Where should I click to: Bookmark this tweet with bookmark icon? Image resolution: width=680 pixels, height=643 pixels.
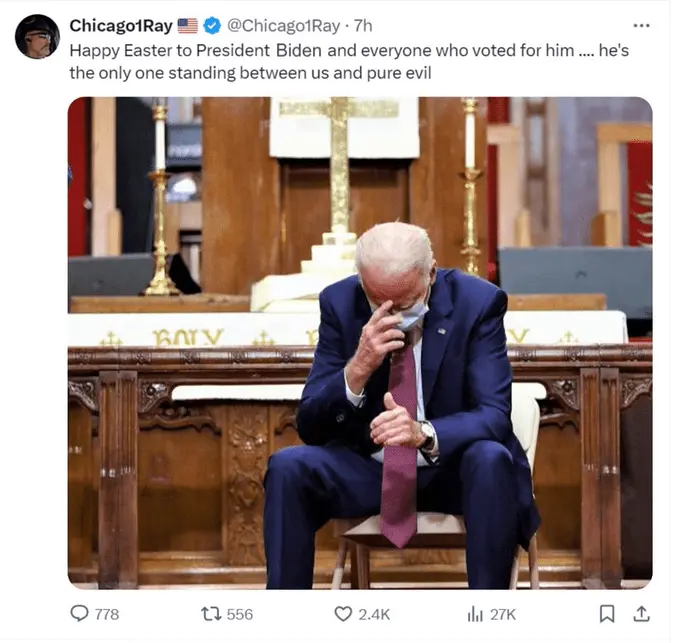click(607, 614)
